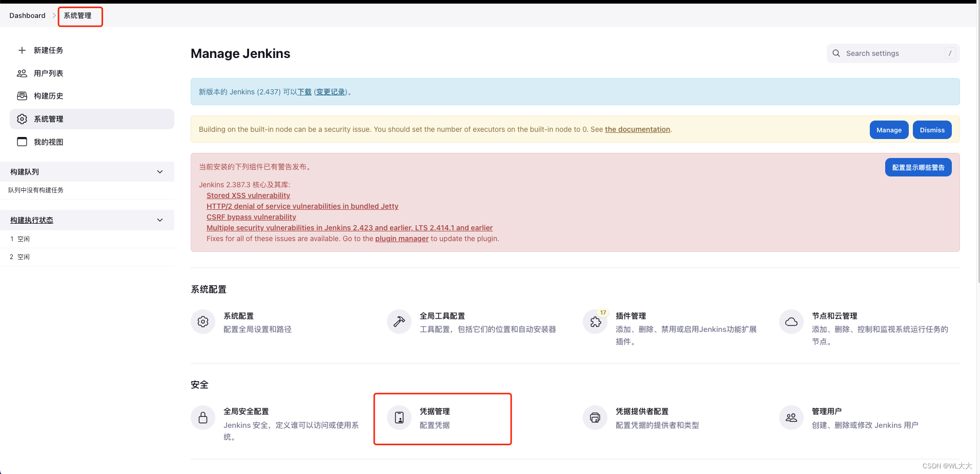Open the documentation link
The image size is (980, 474).
637,129
